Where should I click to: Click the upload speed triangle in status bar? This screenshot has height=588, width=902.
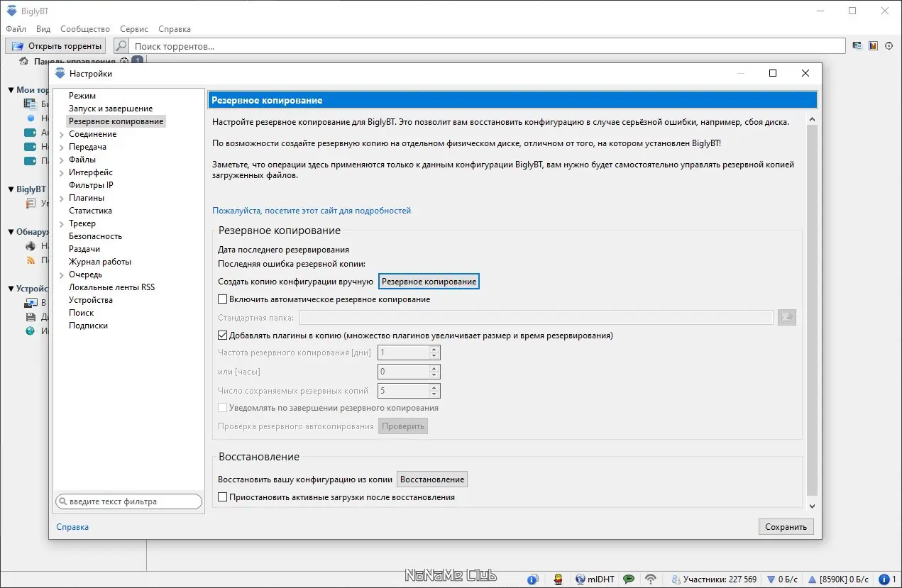coord(813,579)
